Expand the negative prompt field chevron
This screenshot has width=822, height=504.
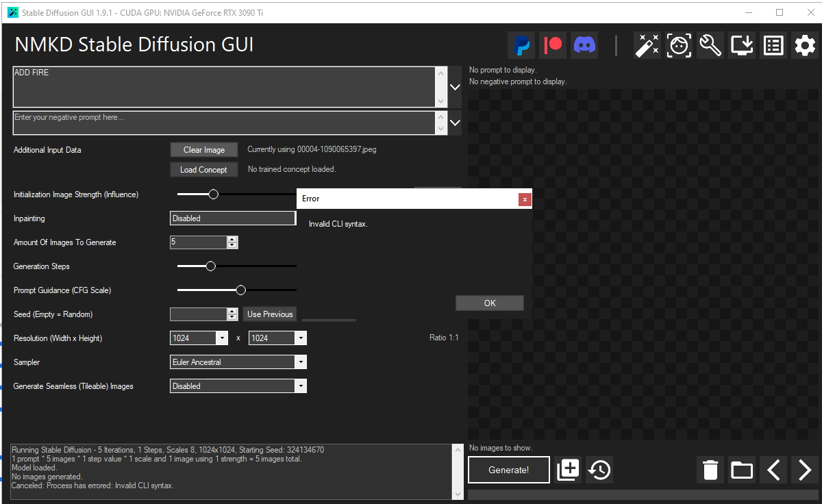click(453, 122)
